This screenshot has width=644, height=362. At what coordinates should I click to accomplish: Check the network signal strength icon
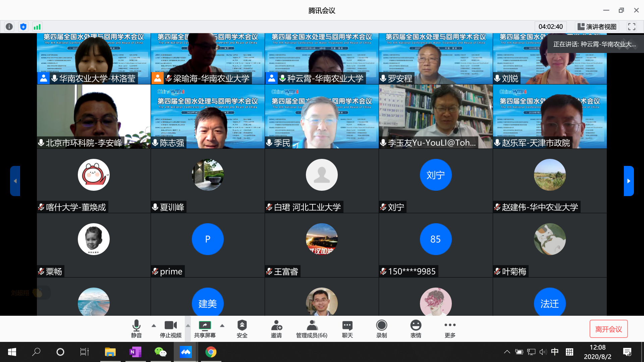tap(37, 27)
